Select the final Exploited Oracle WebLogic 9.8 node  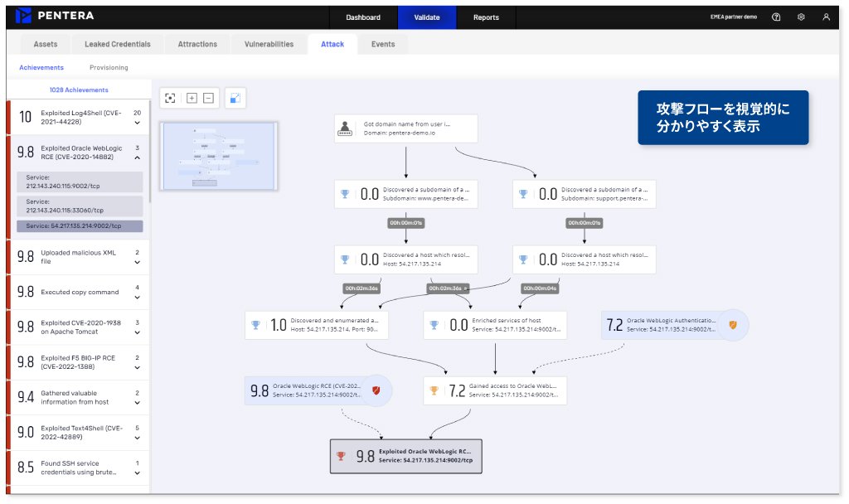click(x=406, y=457)
